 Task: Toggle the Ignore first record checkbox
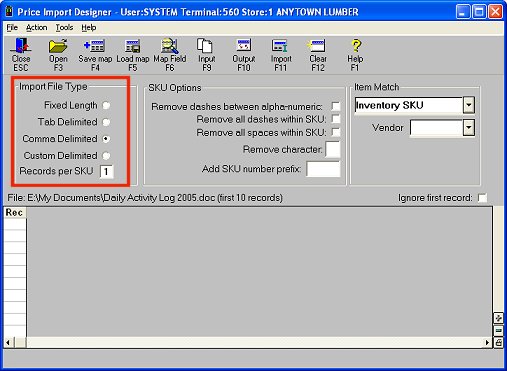(482, 198)
